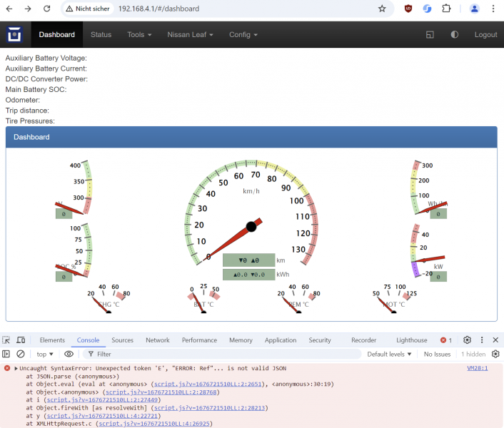The height and width of the screenshot is (428, 504).
Task: Toggle the DevTools device toolbar
Action: point(21,340)
